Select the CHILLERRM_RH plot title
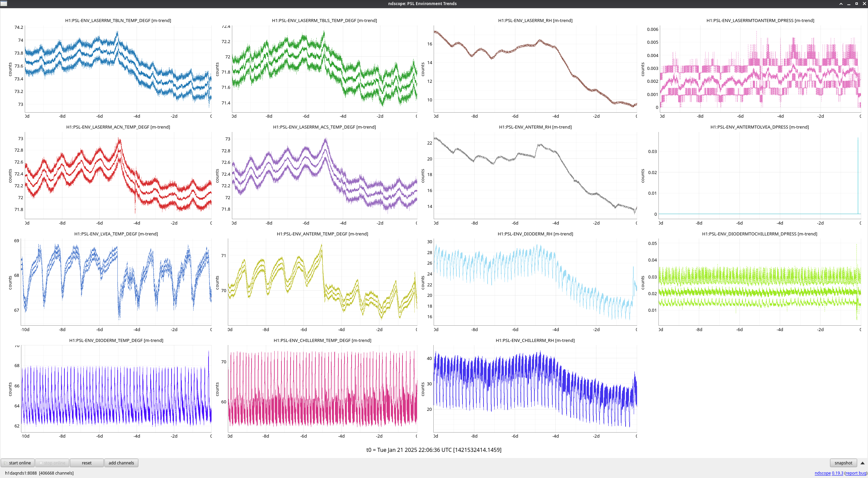The width and height of the screenshot is (868, 478). [x=535, y=340]
